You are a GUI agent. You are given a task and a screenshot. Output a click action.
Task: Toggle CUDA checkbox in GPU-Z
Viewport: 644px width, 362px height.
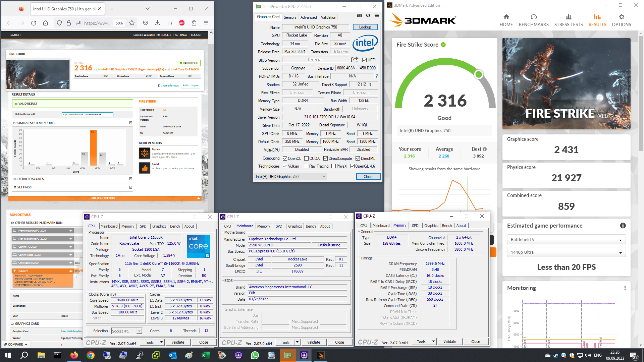pyautogui.click(x=306, y=159)
